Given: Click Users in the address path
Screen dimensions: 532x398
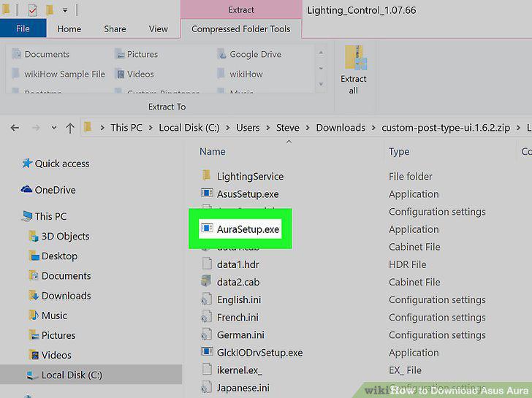Looking at the screenshot, I should point(248,128).
